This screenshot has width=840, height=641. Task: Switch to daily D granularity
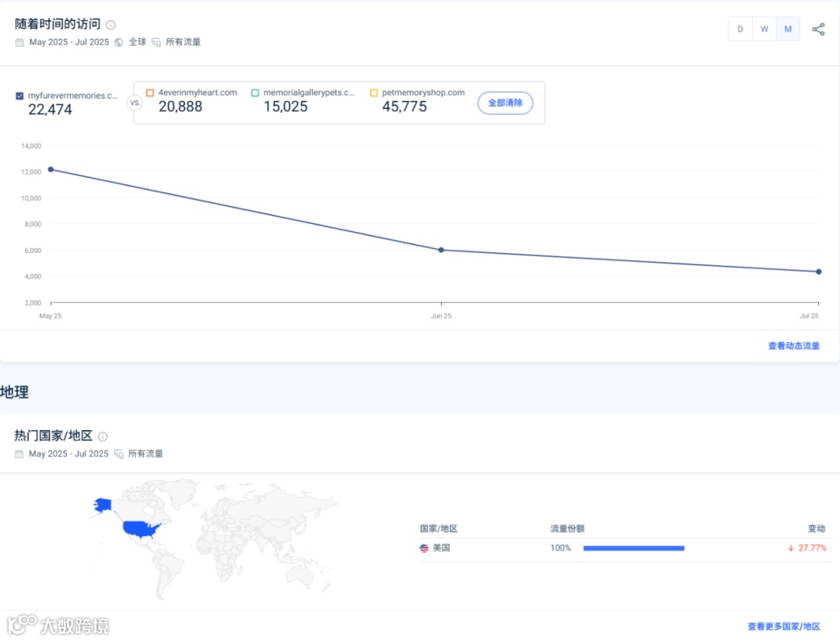(740, 29)
